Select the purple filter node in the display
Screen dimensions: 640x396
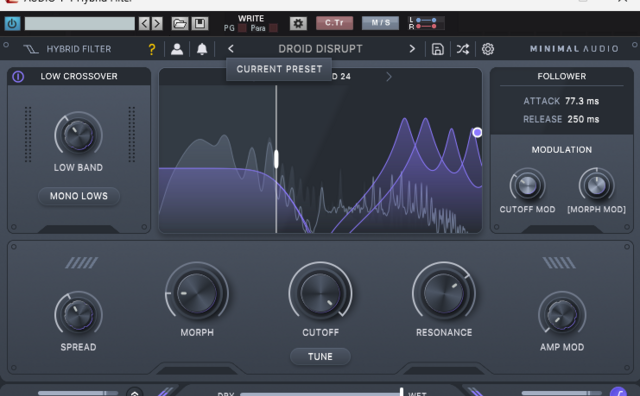pyautogui.click(x=477, y=132)
